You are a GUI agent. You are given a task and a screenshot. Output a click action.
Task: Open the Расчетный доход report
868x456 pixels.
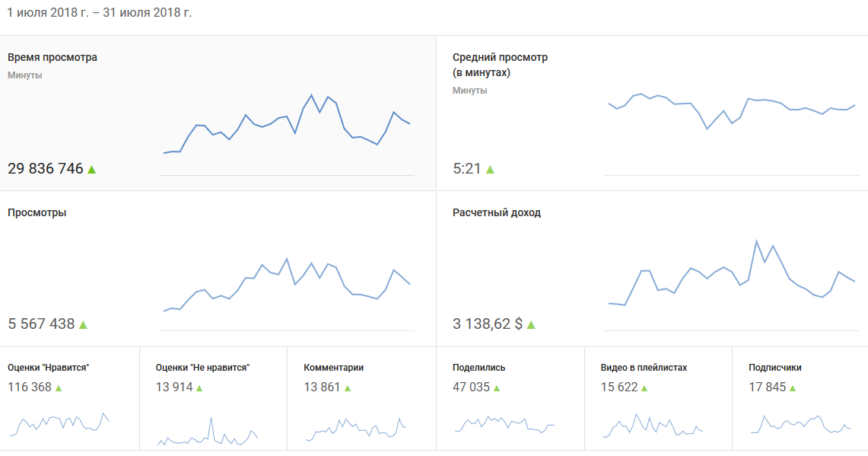(x=496, y=212)
